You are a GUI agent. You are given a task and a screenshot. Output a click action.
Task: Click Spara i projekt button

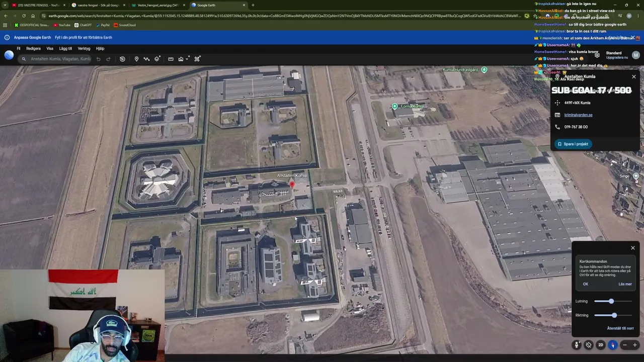click(573, 144)
